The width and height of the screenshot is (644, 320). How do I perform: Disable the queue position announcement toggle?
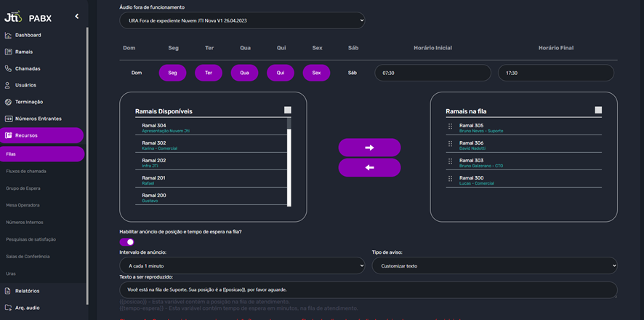[126, 242]
